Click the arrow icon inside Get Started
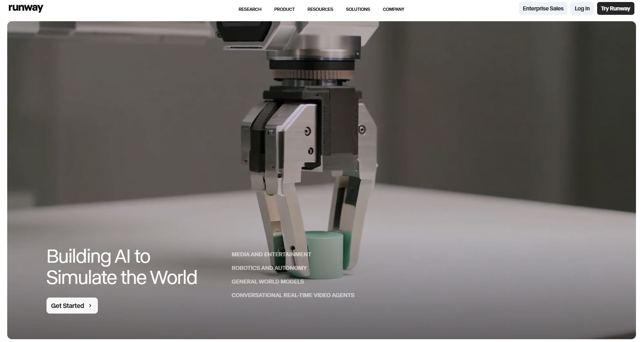 pyautogui.click(x=90, y=306)
